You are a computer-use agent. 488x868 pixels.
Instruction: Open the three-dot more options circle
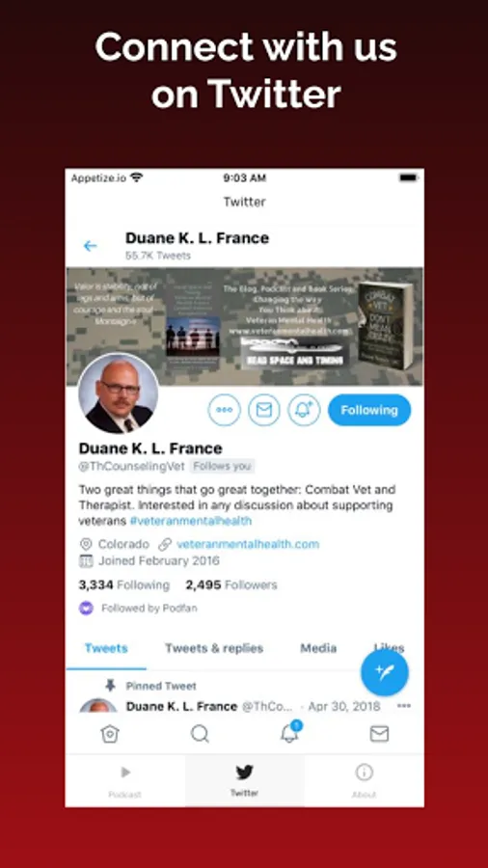[224, 410]
